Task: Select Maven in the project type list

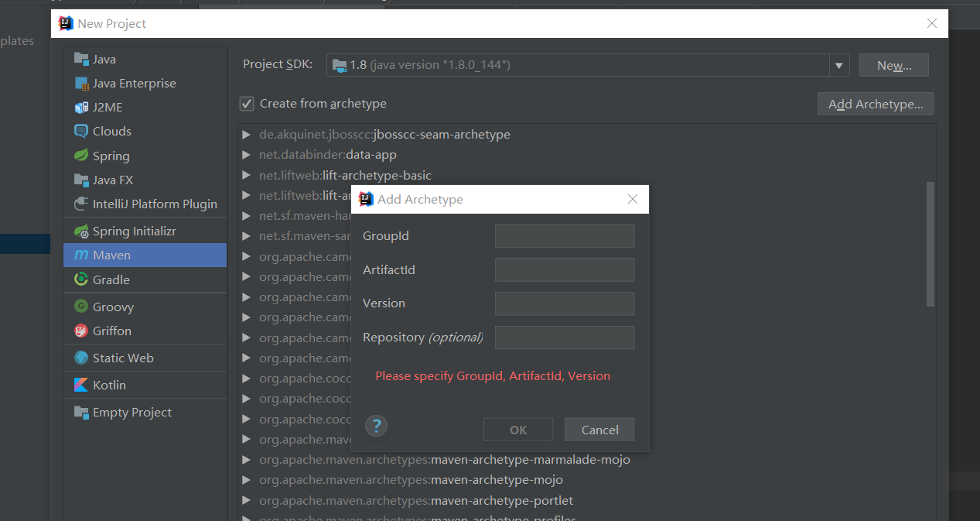Action: [111, 255]
